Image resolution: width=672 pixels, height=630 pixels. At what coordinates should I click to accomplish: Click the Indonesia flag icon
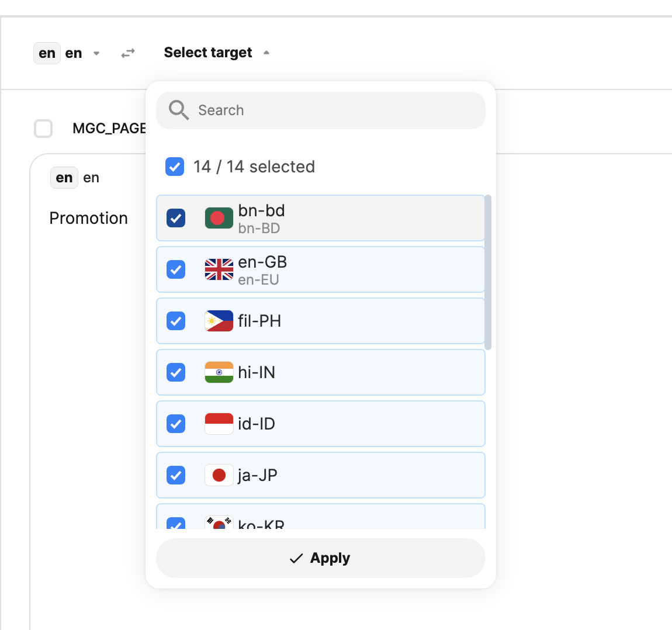tap(219, 424)
